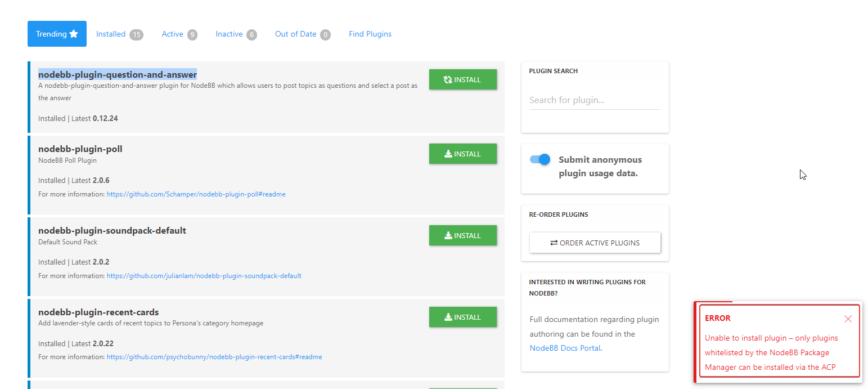Open the recent-cards GitHub readme link
Viewport: 868px width, 389px height.
coord(214,357)
